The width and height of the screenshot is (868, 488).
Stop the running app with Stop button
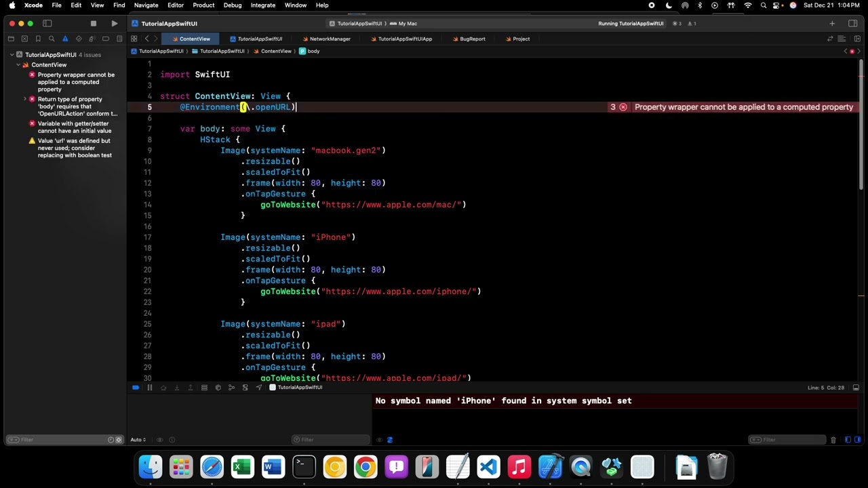(x=94, y=24)
